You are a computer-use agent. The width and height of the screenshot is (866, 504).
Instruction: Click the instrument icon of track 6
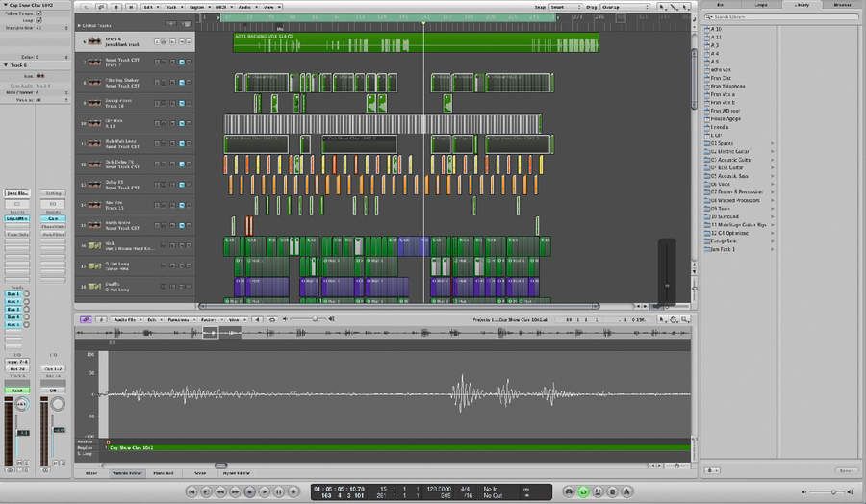[x=95, y=41]
